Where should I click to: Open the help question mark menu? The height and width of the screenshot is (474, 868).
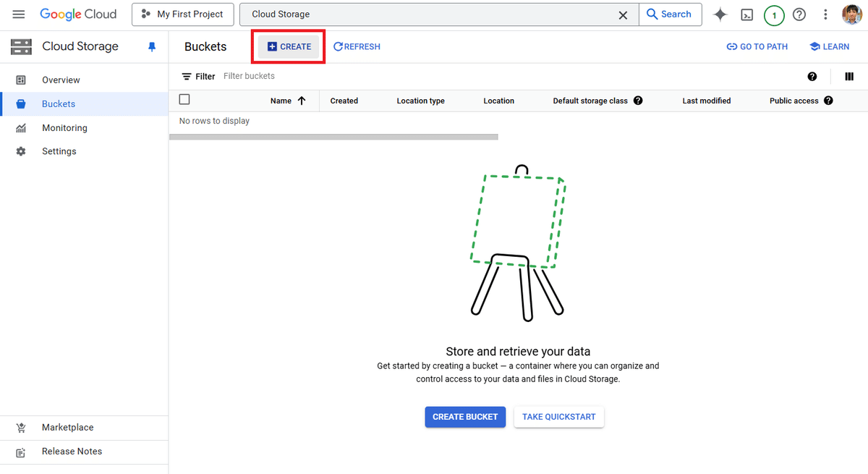point(799,14)
